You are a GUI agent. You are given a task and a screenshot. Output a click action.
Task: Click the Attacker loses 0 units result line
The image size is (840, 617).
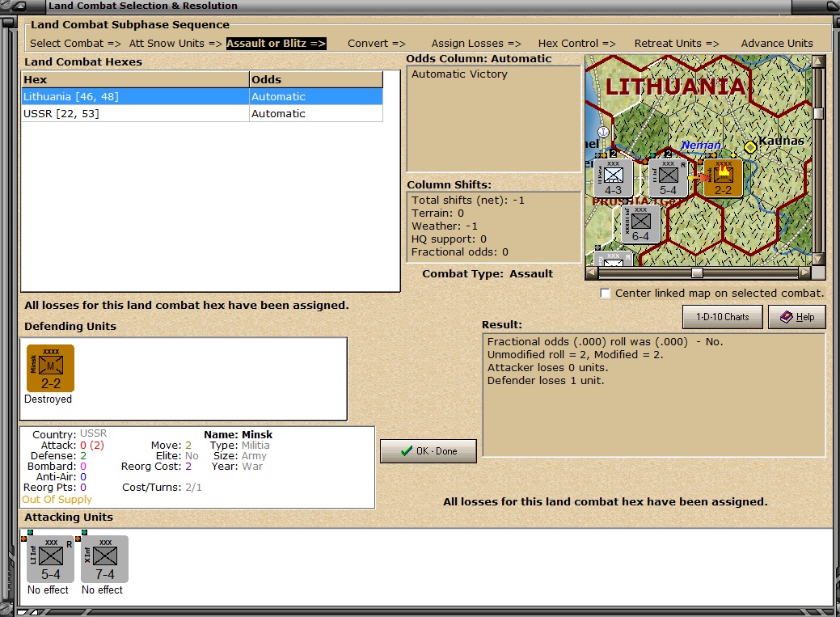pyautogui.click(x=547, y=368)
